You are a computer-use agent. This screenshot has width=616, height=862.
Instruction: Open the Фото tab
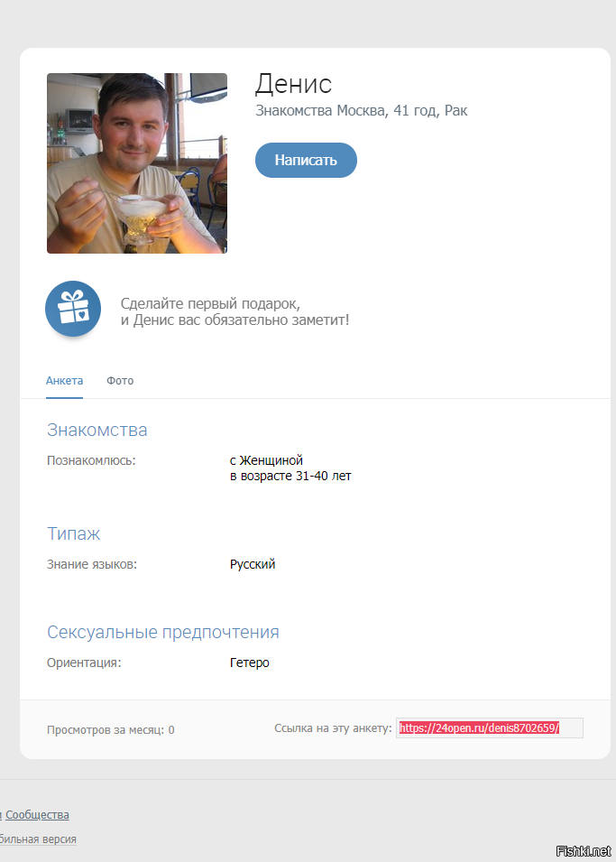(x=120, y=380)
